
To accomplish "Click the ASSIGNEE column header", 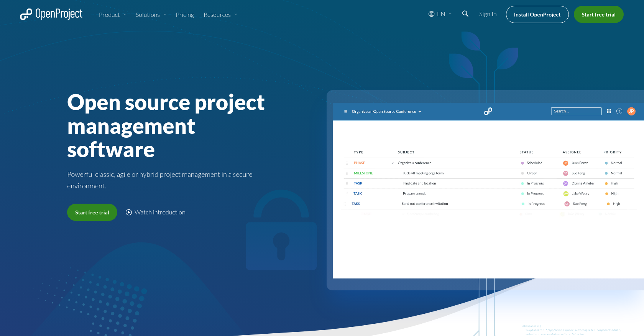I will pos(572,152).
